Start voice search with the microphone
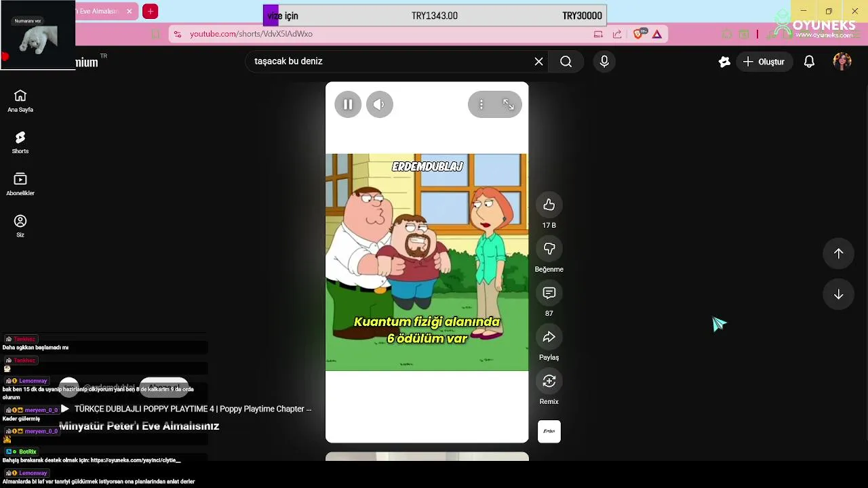 [x=604, y=62]
